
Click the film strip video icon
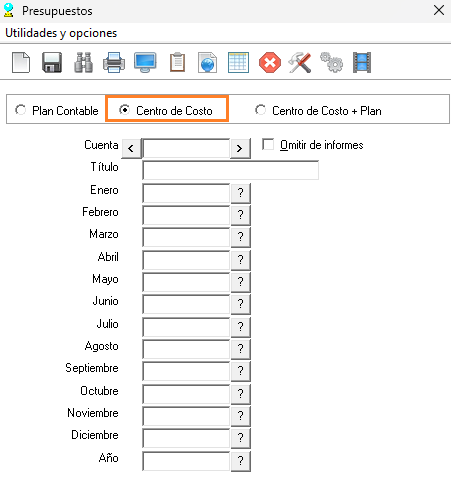[362, 62]
